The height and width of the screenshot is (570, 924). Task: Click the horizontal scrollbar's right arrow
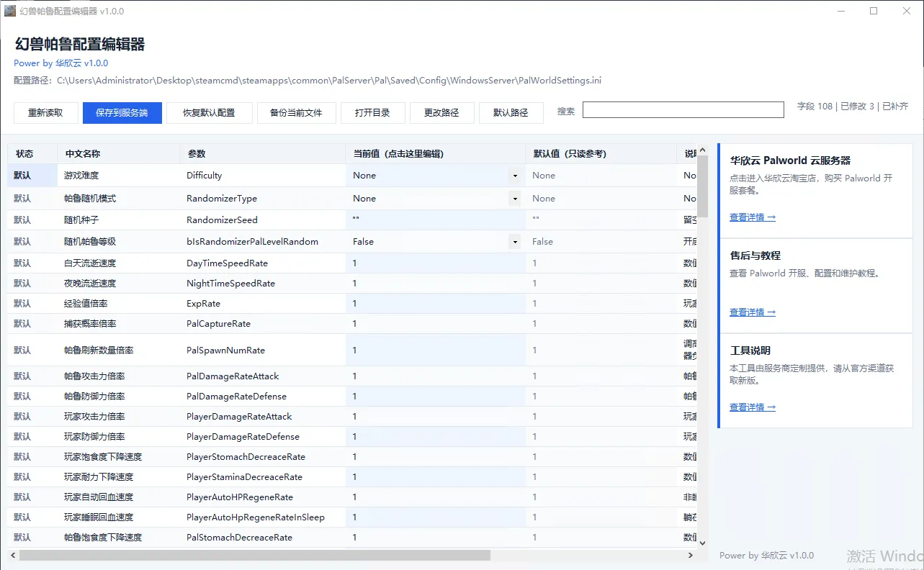pos(691,556)
